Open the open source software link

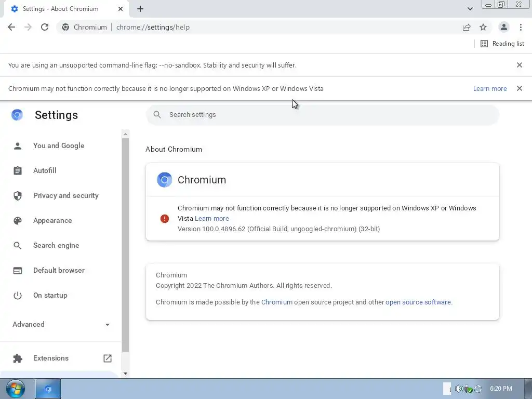(x=418, y=302)
